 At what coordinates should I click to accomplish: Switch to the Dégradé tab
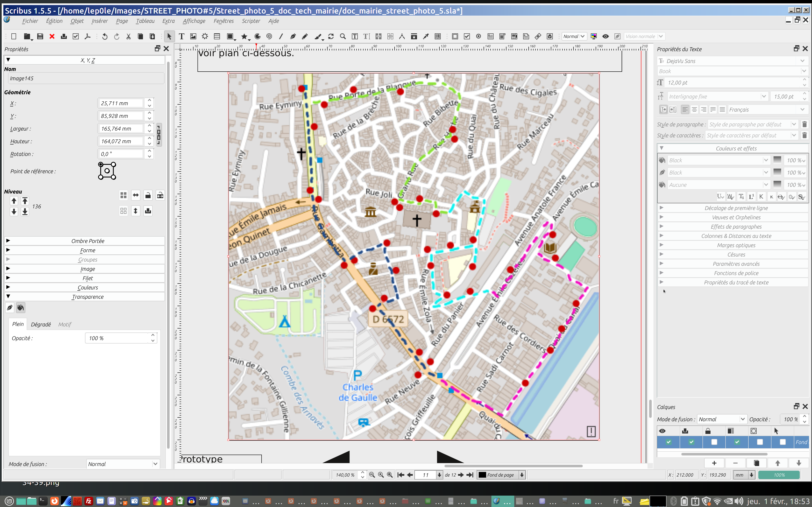(x=41, y=324)
